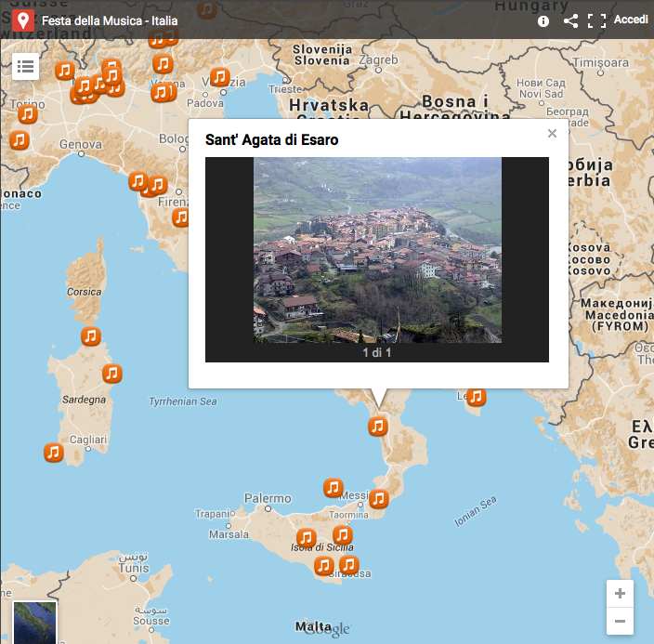The image size is (654, 644).
Task: Click the music marker below the popup pointer
Action: 377,427
